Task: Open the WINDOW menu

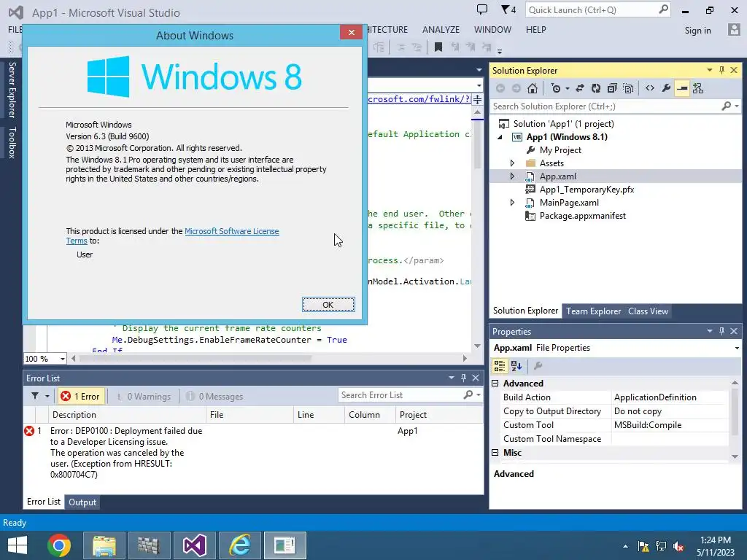Action: tap(492, 29)
